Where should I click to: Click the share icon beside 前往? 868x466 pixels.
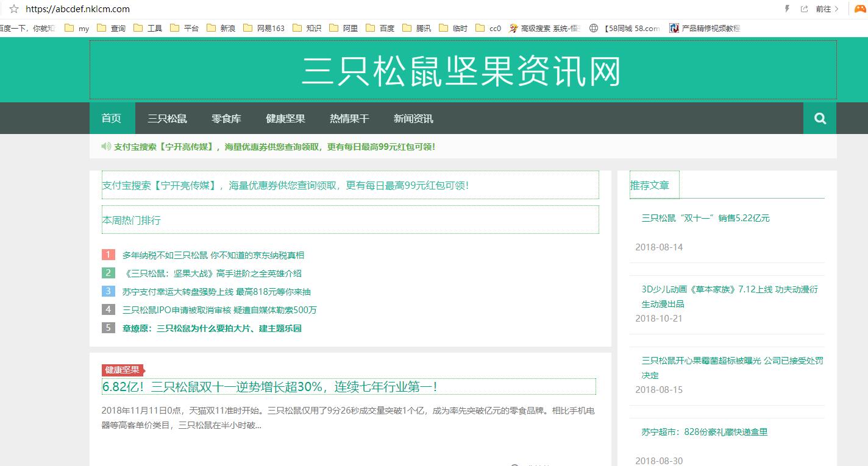coord(804,9)
